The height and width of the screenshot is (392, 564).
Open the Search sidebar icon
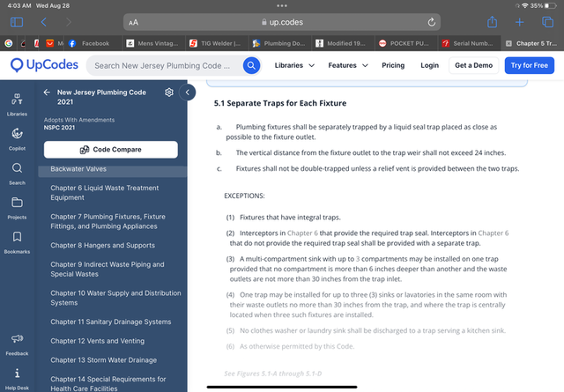(17, 174)
